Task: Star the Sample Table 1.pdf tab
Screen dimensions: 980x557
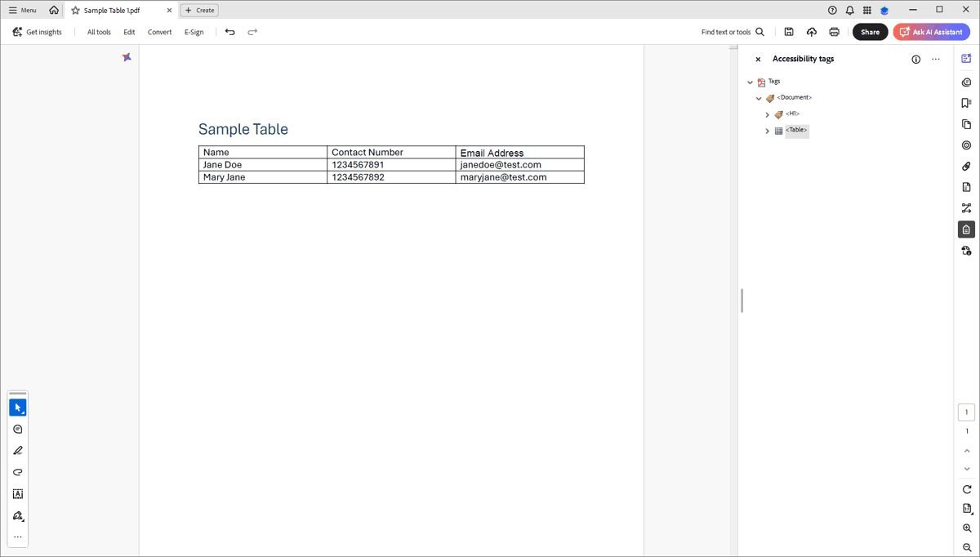Action: pyautogui.click(x=75, y=11)
